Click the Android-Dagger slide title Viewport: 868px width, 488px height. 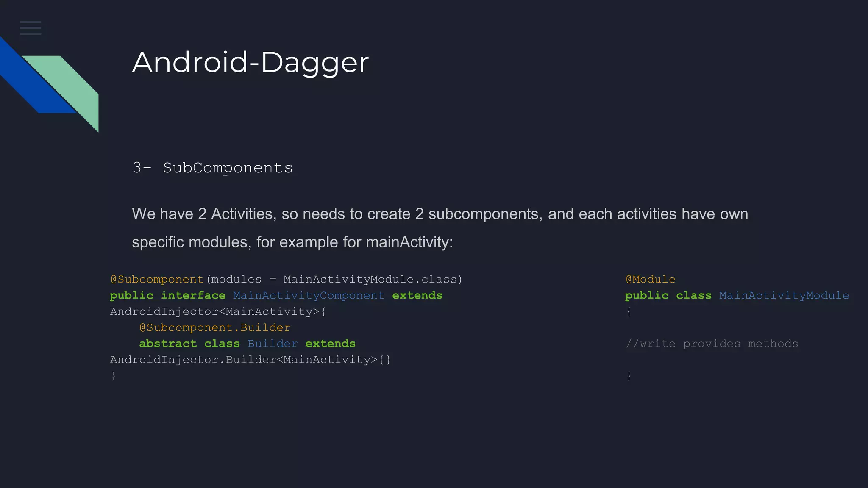click(250, 63)
